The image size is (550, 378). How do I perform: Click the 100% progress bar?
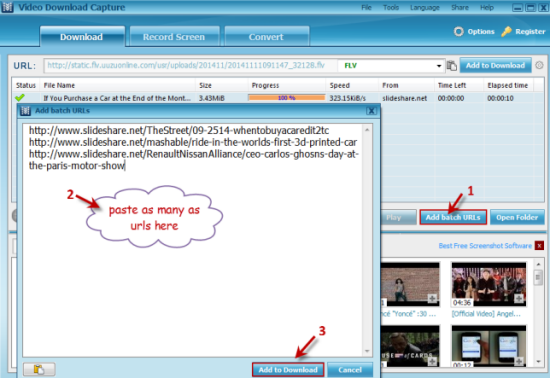287,98
